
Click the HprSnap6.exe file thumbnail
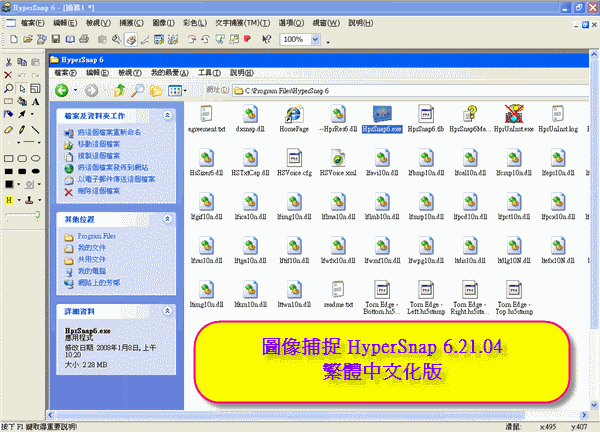coord(385,115)
